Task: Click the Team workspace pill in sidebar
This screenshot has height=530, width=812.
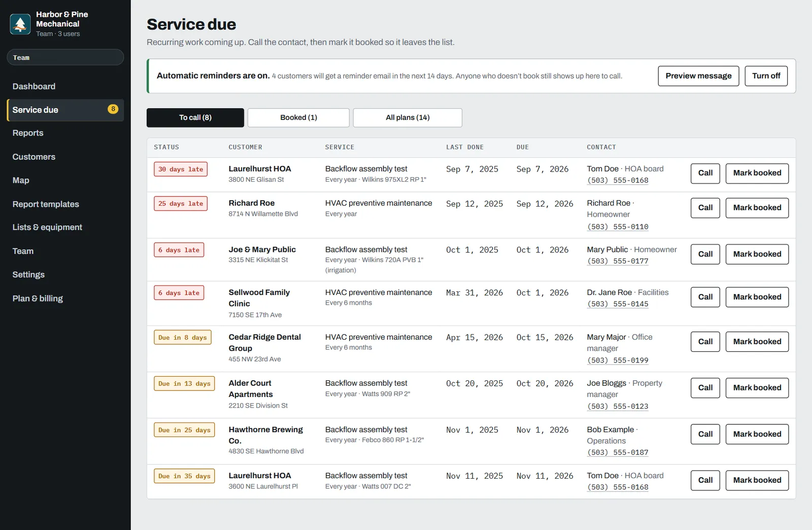Action: pos(65,57)
